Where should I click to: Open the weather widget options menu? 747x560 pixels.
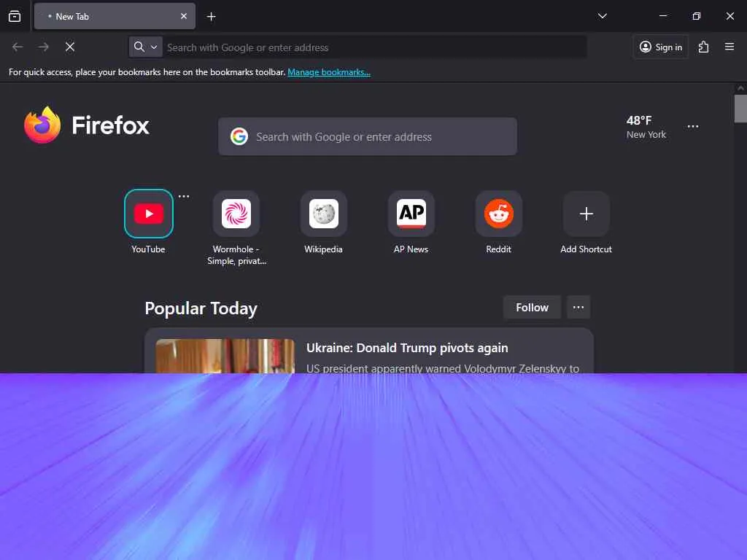[693, 127]
